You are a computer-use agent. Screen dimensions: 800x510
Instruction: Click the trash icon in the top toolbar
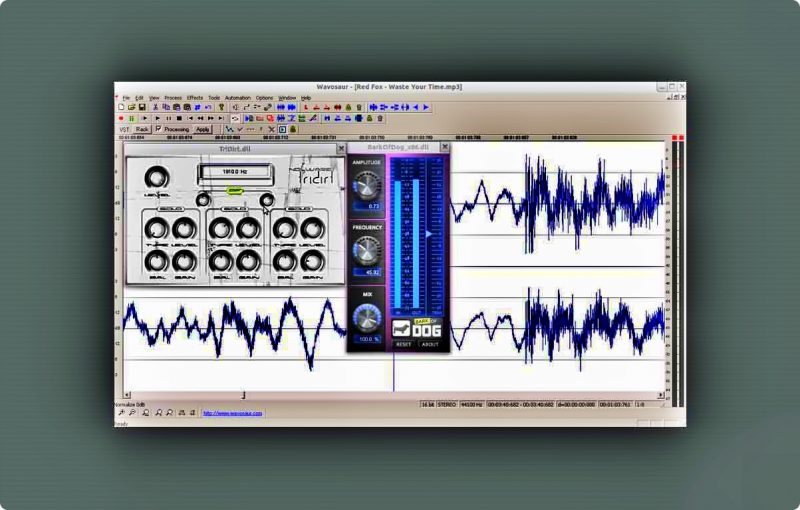[359, 107]
